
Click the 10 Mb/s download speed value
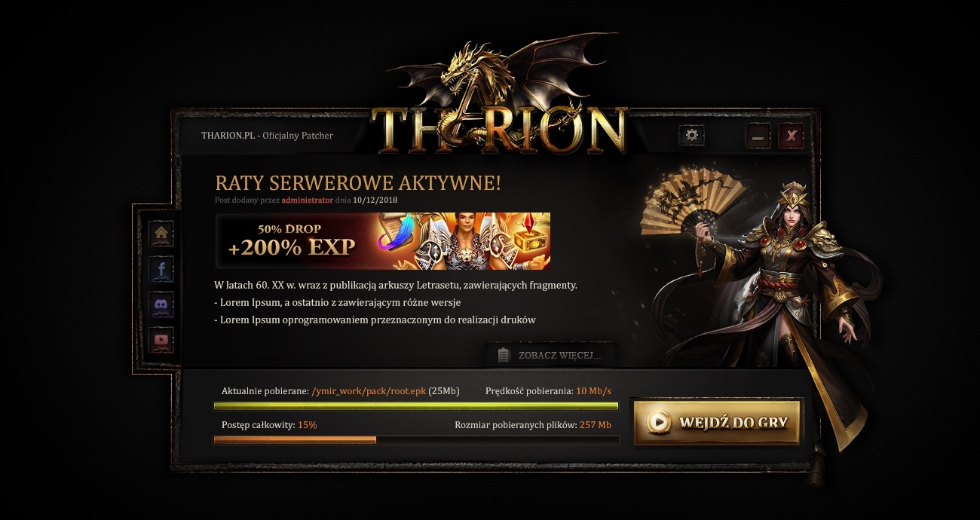coord(593,391)
